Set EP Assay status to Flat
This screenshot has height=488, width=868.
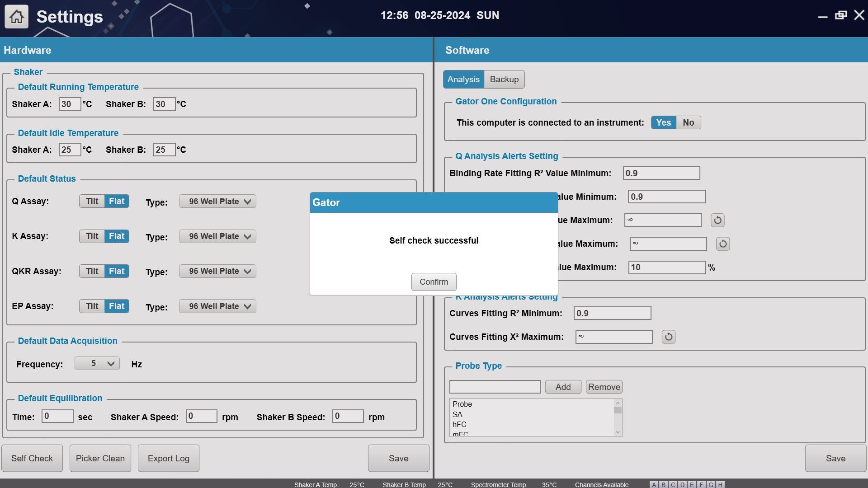[x=117, y=306]
